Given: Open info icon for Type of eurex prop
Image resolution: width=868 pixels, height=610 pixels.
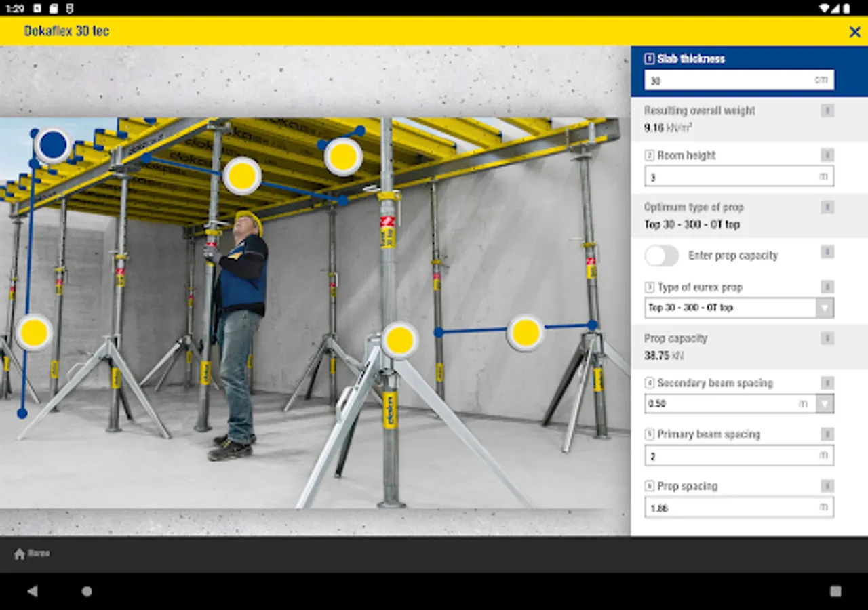Looking at the screenshot, I should point(827,287).
